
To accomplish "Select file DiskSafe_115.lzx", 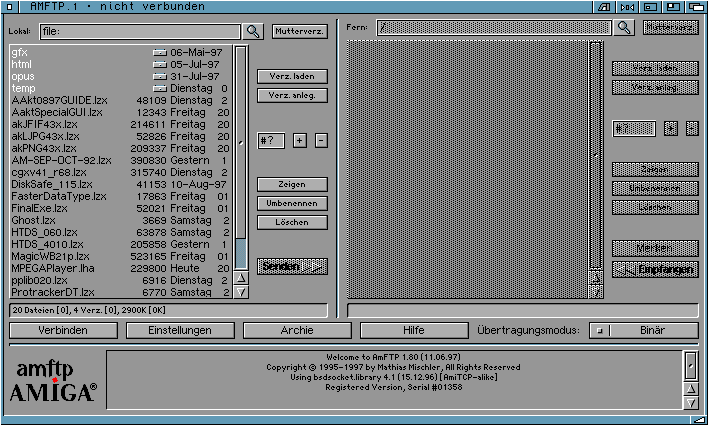I will pyautogui.click(x=121, y=184).
